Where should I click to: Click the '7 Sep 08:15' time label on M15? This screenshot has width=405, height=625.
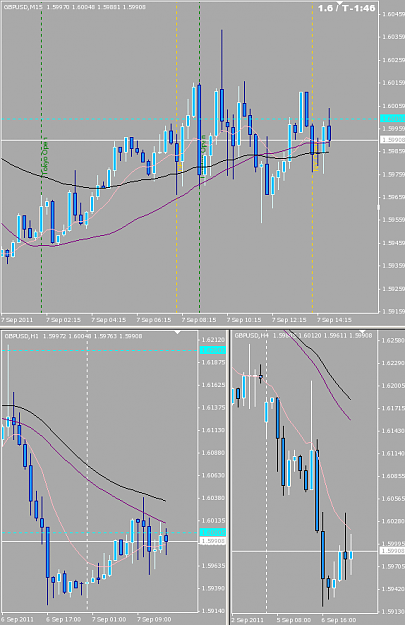click(199, 320)
